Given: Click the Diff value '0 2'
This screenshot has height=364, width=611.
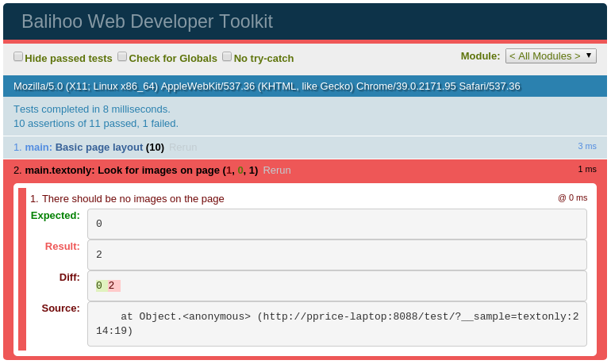Looking at the screenshot, I should tap(108, 285).
